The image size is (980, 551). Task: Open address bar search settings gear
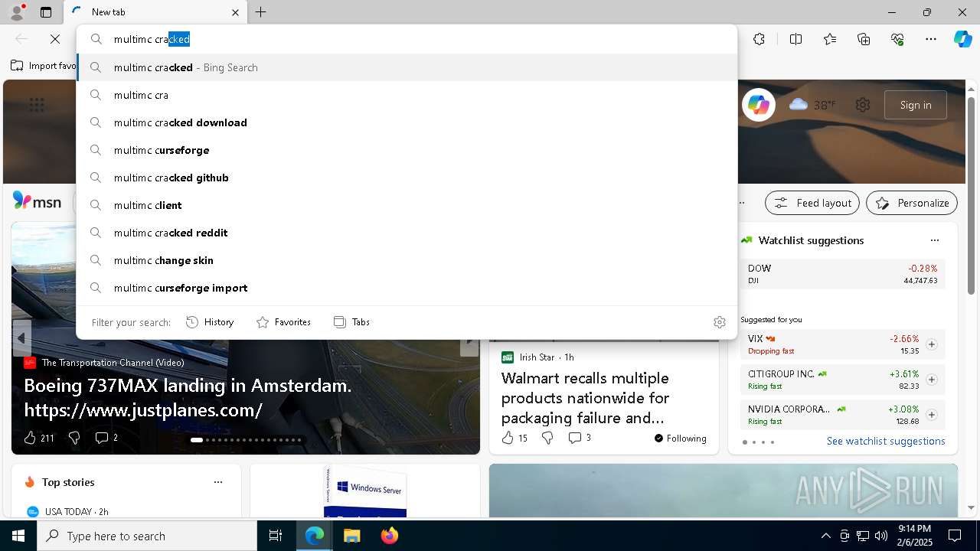719,322
